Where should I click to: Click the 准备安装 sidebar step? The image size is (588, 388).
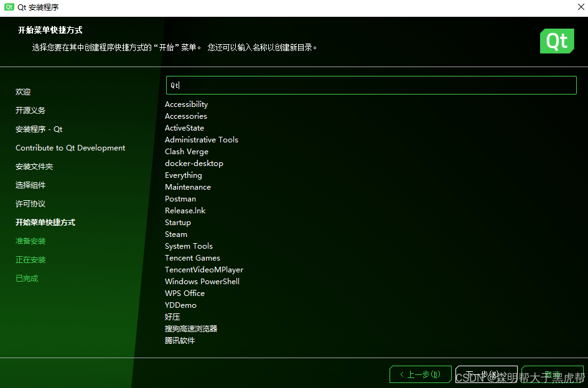point(30,241)
